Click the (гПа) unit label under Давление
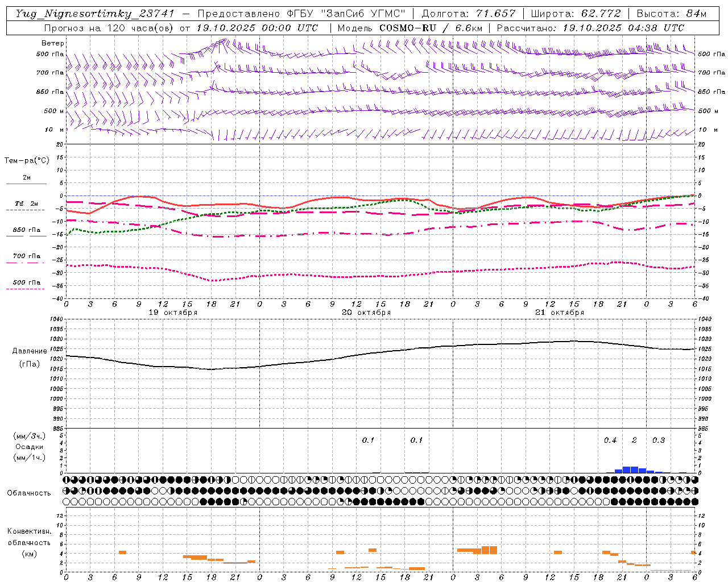This screenshot has width=728, height=582. [x=30, y=364]
